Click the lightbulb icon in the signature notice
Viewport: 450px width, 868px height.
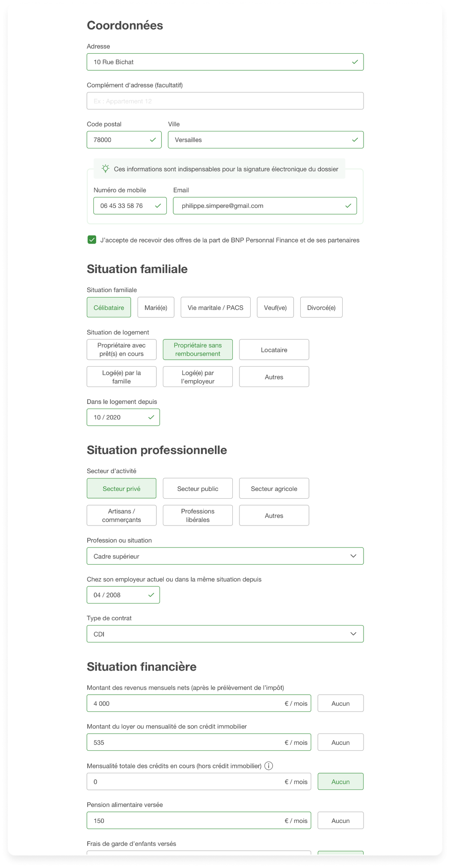click(x=105, y=169)
